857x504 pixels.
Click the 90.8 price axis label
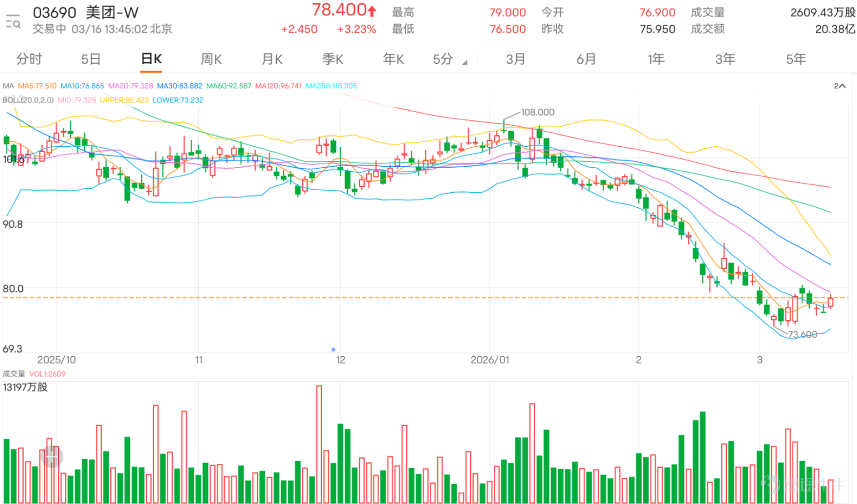(x=13, y=224)
